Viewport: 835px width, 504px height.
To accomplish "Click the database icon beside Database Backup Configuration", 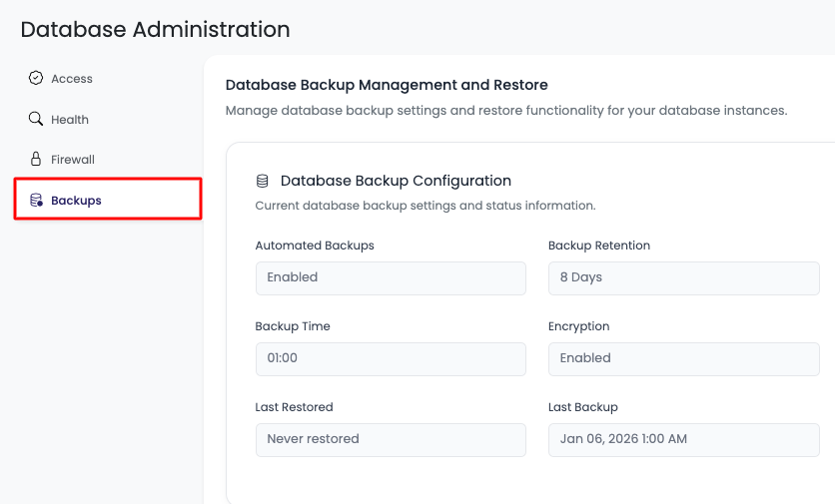I will [262, 181].
